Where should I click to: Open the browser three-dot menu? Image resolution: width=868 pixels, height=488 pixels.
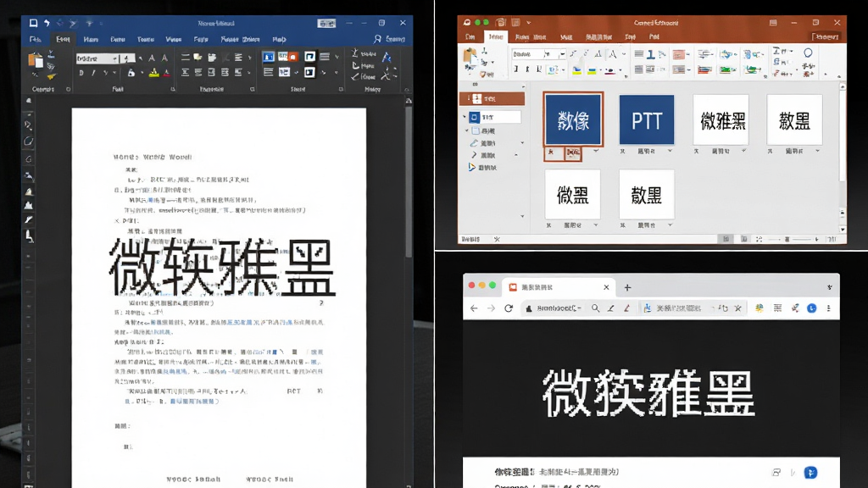click(x=829, y=308)
